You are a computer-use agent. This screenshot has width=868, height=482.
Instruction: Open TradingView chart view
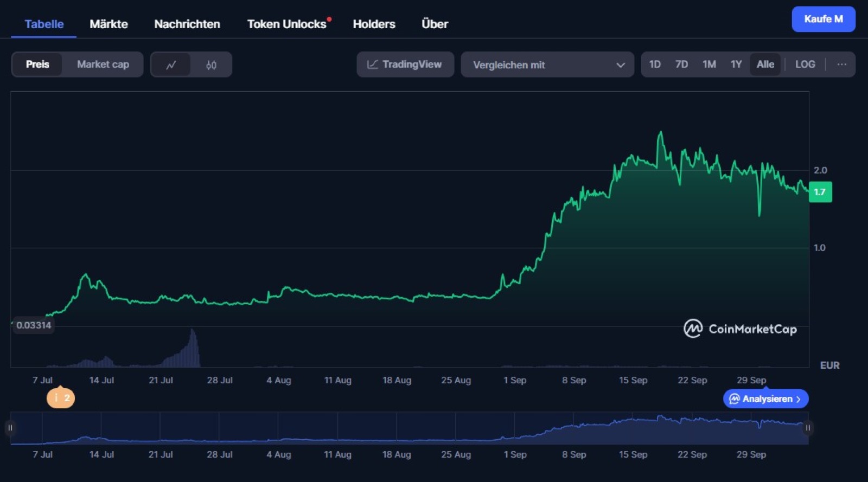click(405, 65)
